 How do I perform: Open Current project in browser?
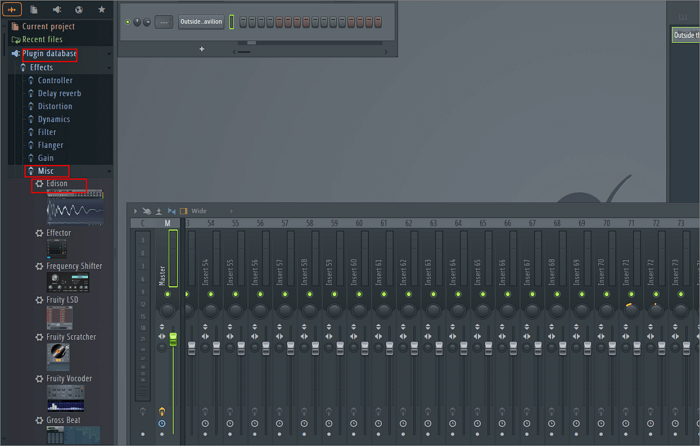(48, 26)
